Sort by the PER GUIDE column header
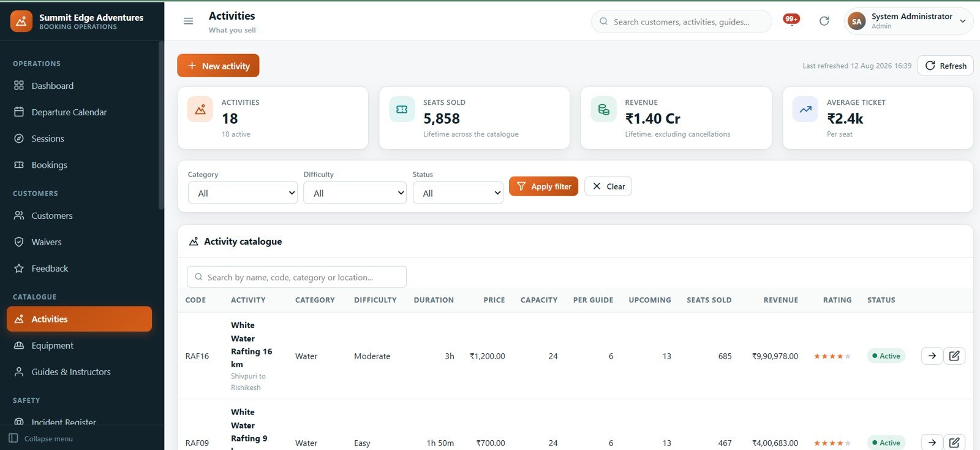 coord(593,300)
